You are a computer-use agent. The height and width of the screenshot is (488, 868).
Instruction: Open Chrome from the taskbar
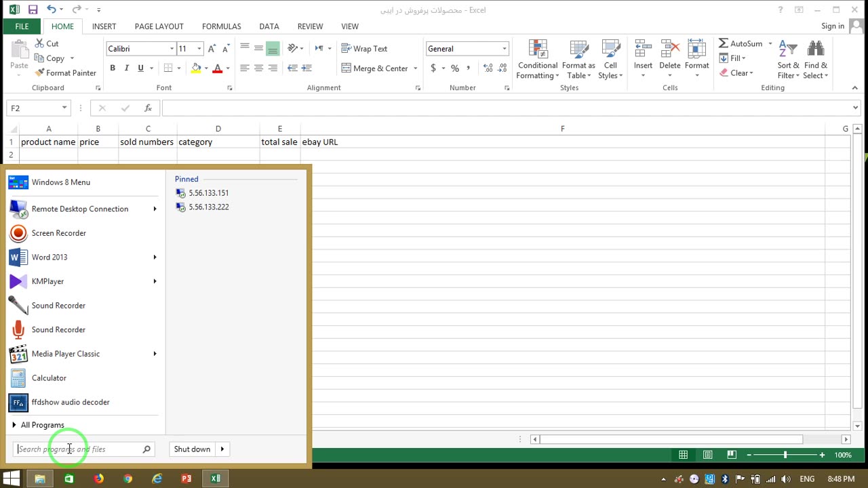127,479
